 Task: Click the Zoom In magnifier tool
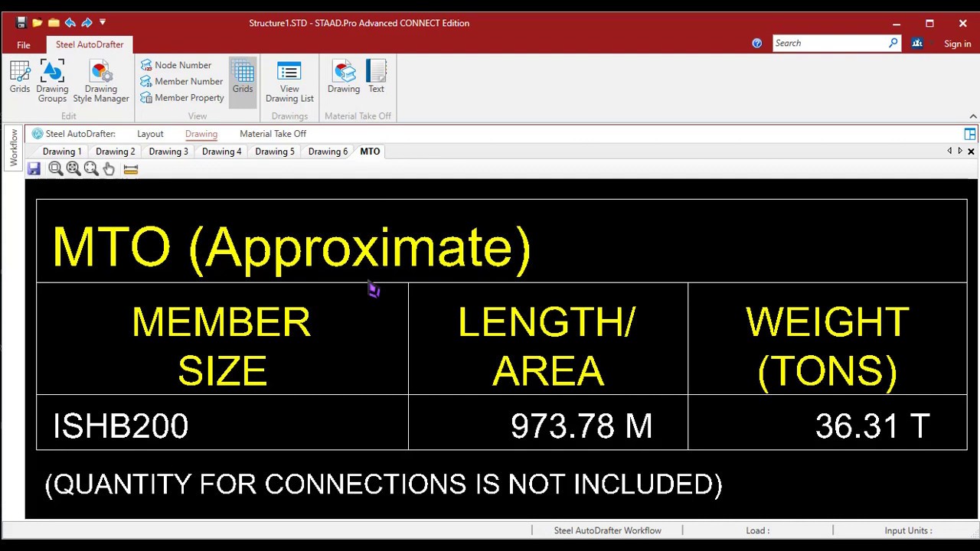click(73, 169)
